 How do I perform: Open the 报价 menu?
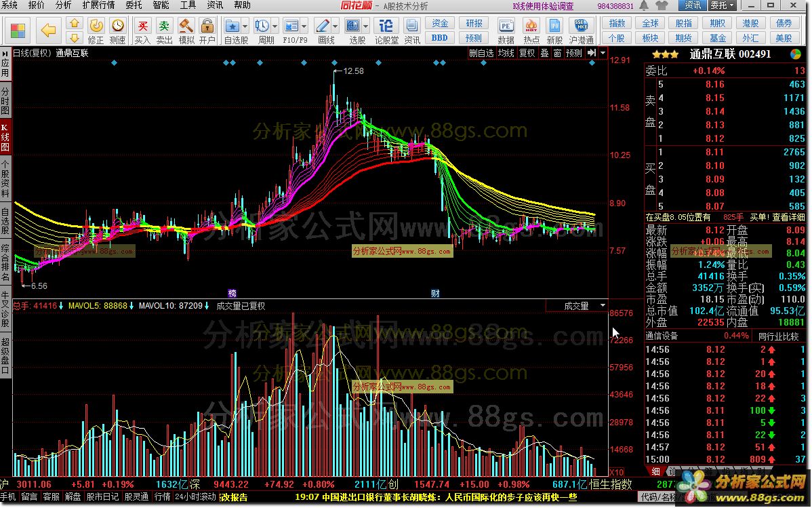36,5
